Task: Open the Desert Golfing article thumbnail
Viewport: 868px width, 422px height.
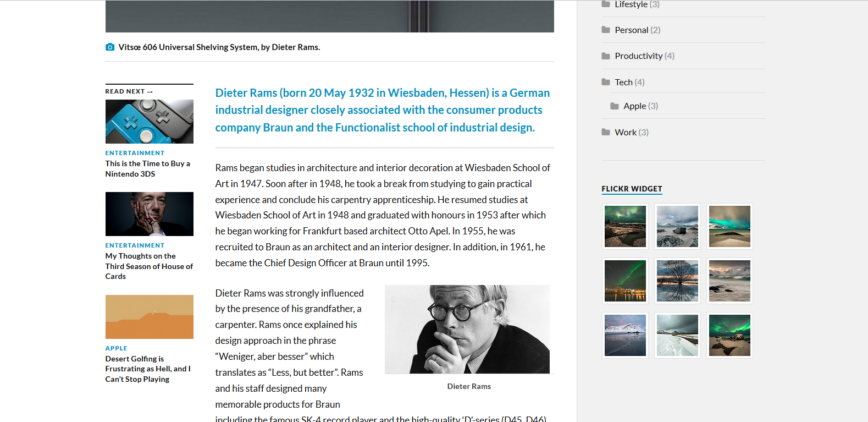Action: tap(149, 317)
